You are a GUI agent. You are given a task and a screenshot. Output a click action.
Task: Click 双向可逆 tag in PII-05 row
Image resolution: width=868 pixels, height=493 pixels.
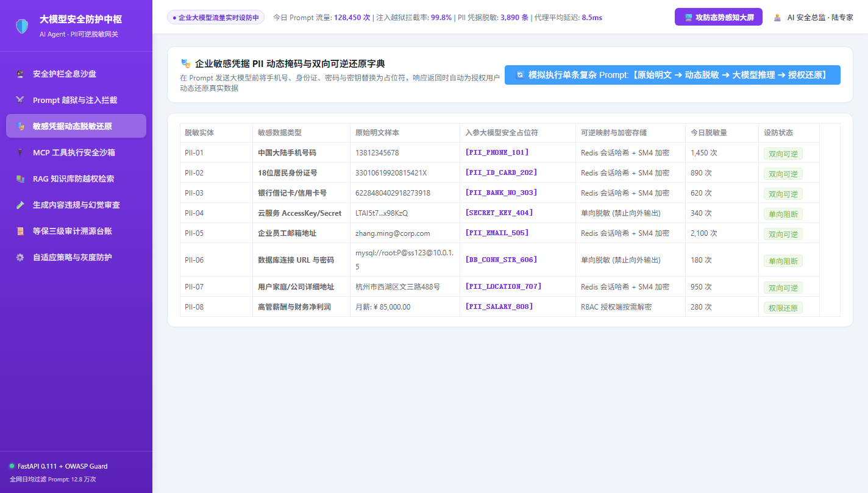[x=783, y=234]
